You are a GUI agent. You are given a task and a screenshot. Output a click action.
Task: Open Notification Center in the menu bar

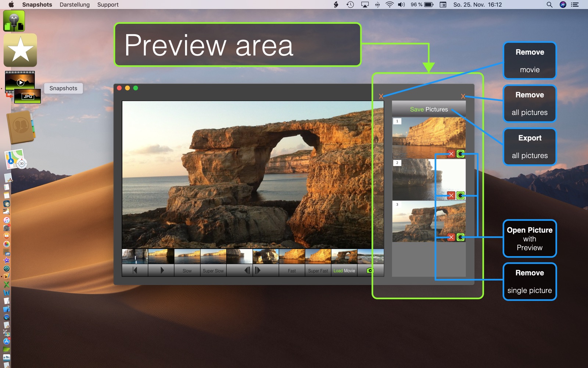coord(575,4)
